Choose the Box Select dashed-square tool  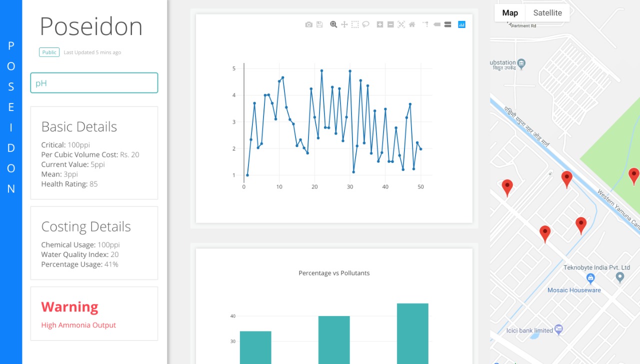(355, 24)
